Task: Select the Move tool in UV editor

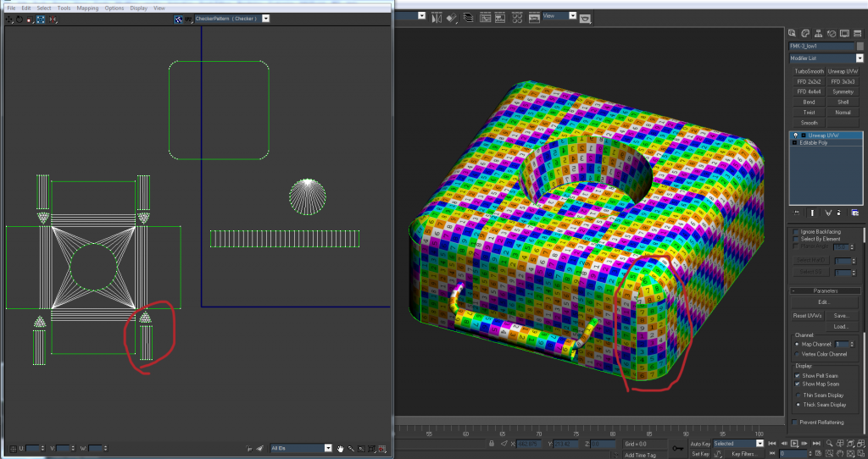Action: (9, 18)
